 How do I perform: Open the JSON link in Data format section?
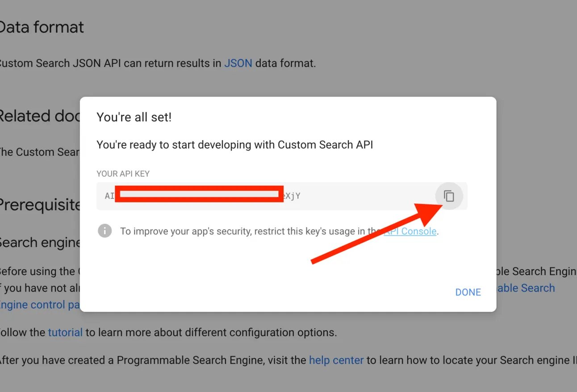[x=238, y=63]
